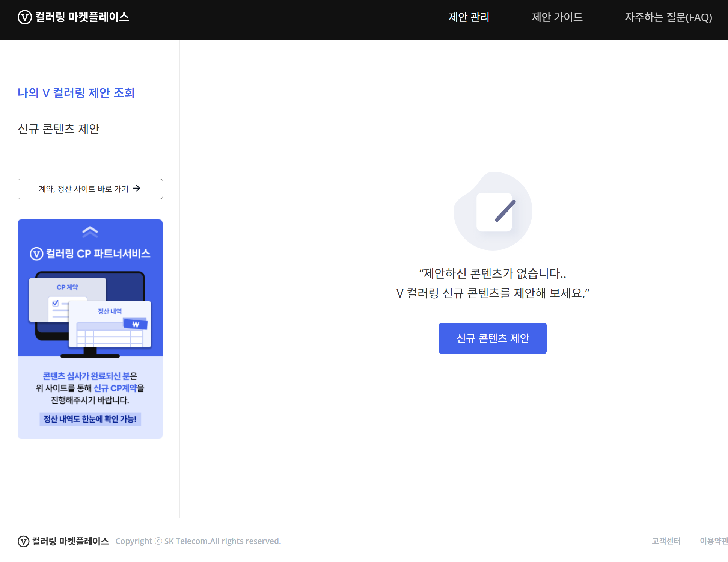Open the 이용약관 footer link
Image resolution: width=728 pixels, height=562 pixels.
[714, 541]
